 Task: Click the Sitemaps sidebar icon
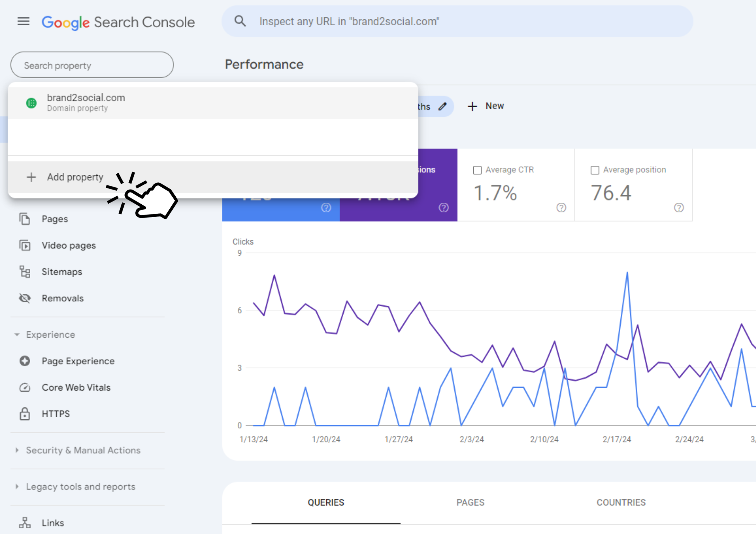25,272
